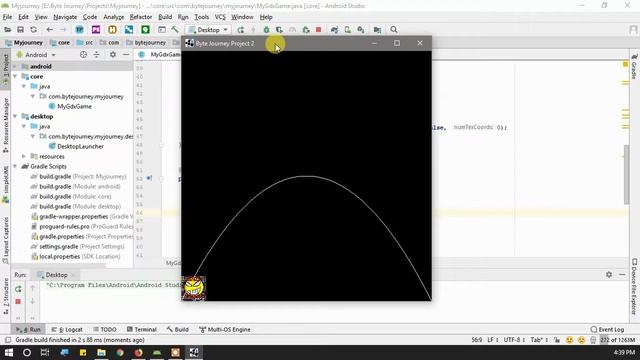This screenshot has height=360, width=640.
Task: Open the Multi-OS Engine tool window
Action: pyautogui.click(x=224, y=329)
